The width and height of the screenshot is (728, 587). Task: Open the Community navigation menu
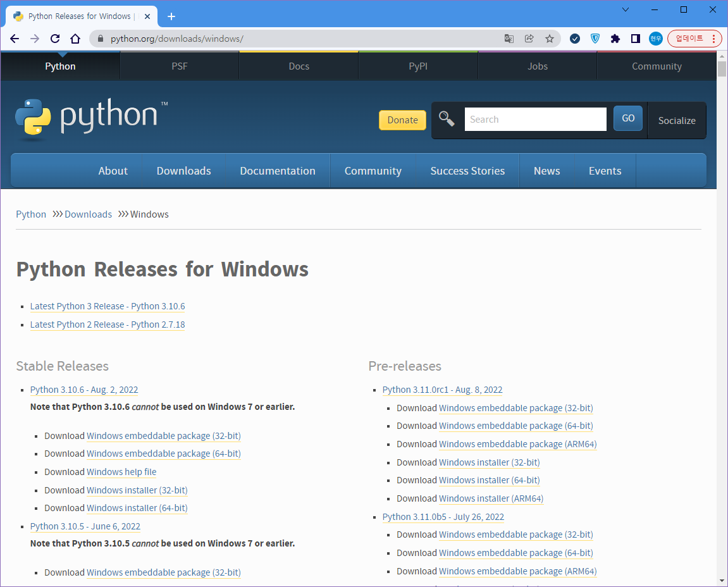point(373,171)
